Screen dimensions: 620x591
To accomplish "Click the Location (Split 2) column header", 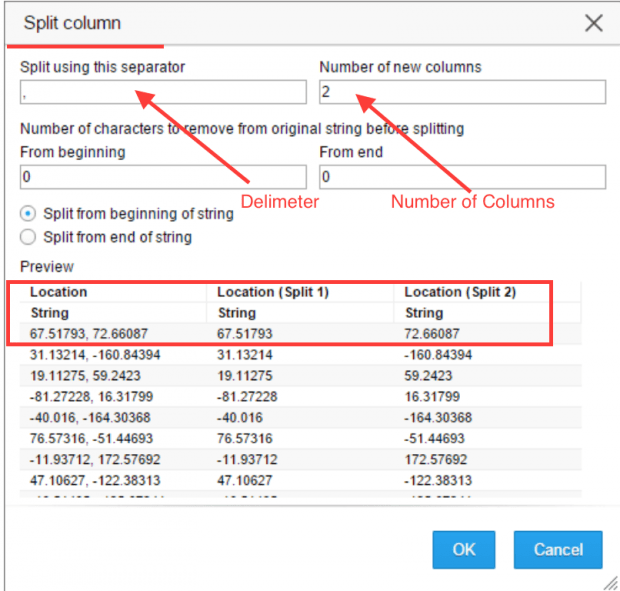I will click(460, 292).
